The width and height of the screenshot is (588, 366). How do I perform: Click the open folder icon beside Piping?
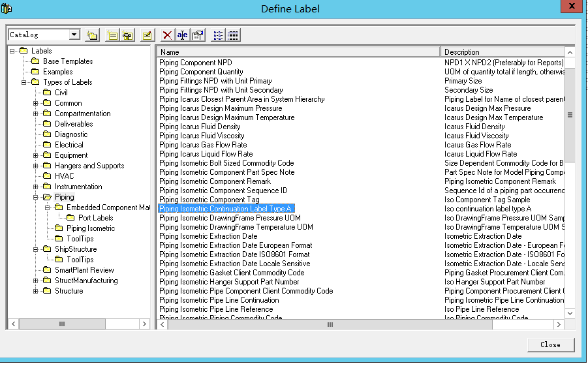[47, 197]
